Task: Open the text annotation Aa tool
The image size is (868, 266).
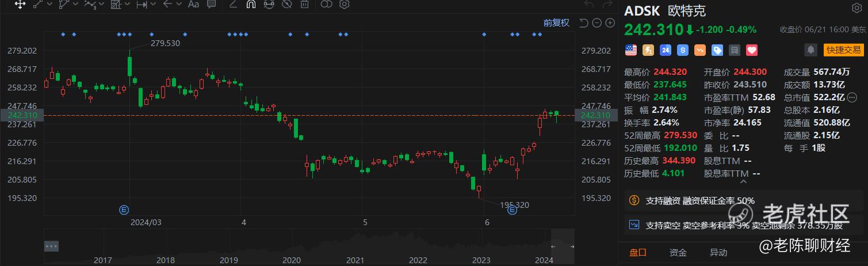Action: pos(193,5)
